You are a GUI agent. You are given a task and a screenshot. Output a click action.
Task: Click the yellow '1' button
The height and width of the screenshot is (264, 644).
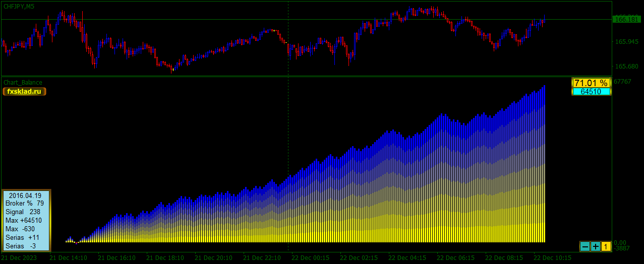point(606,246)
